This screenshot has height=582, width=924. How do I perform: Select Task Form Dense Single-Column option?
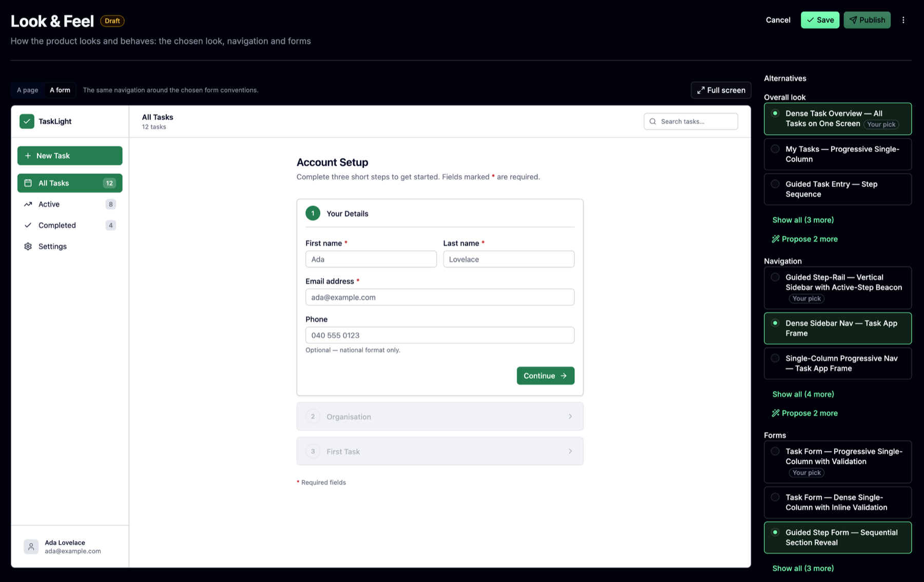coord(838,502)
